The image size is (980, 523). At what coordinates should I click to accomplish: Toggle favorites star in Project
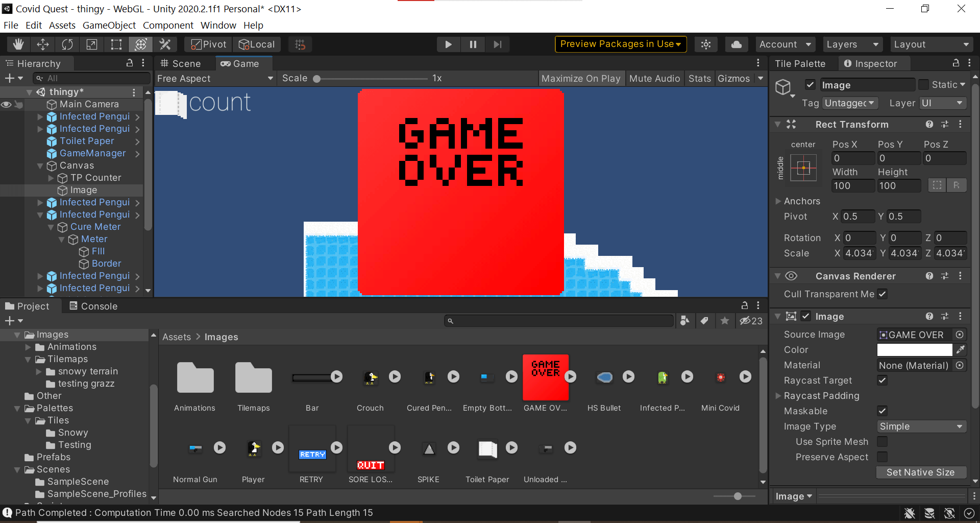[x=724, y=321]
